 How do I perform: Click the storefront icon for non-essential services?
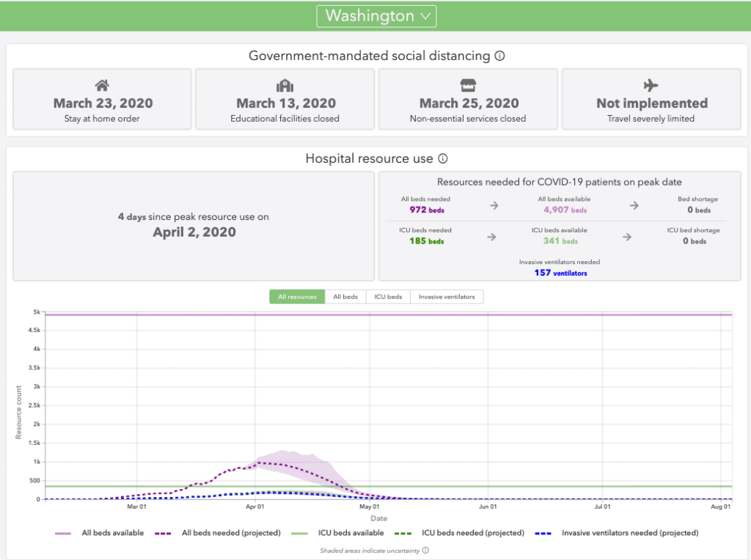(x=468, y=85)
